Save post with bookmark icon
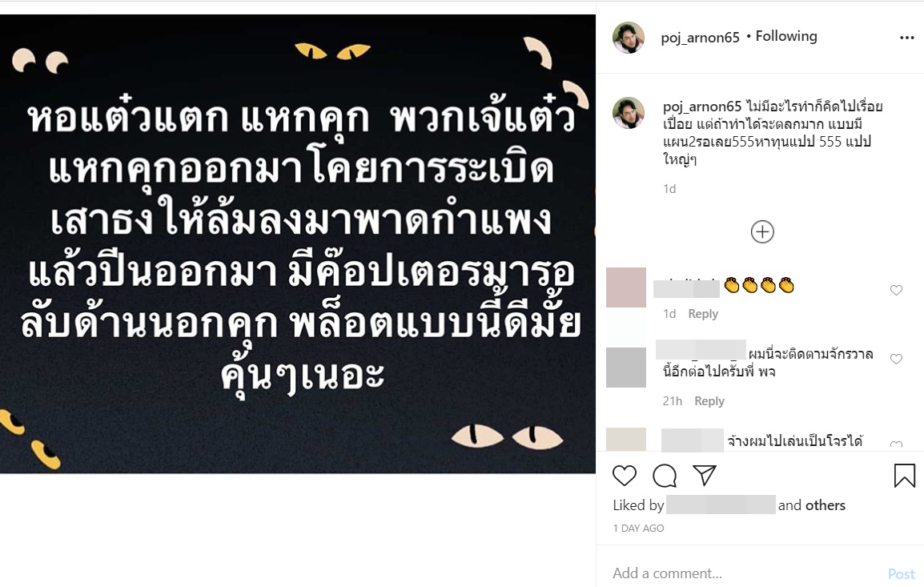 click(x=905, y=475)
